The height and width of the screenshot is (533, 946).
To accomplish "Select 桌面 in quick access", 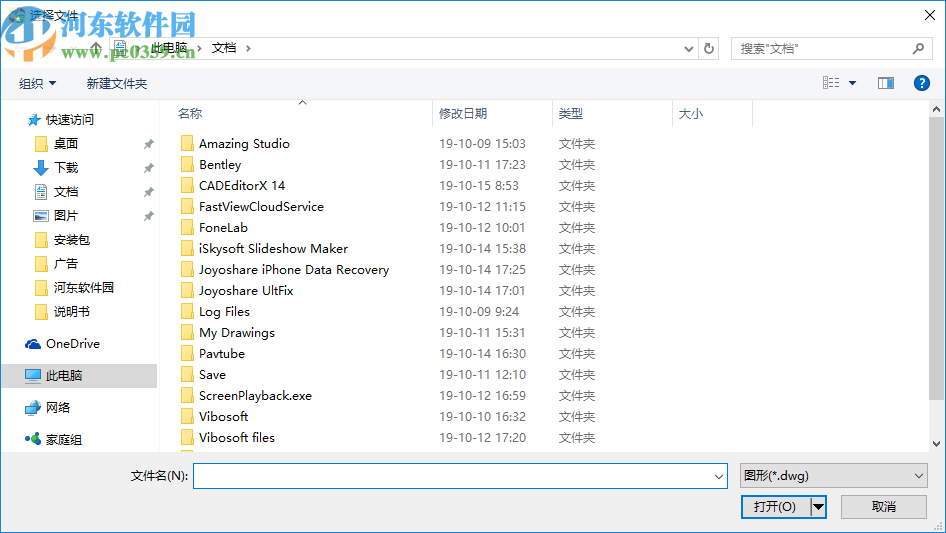I will [x=66, y=144].
